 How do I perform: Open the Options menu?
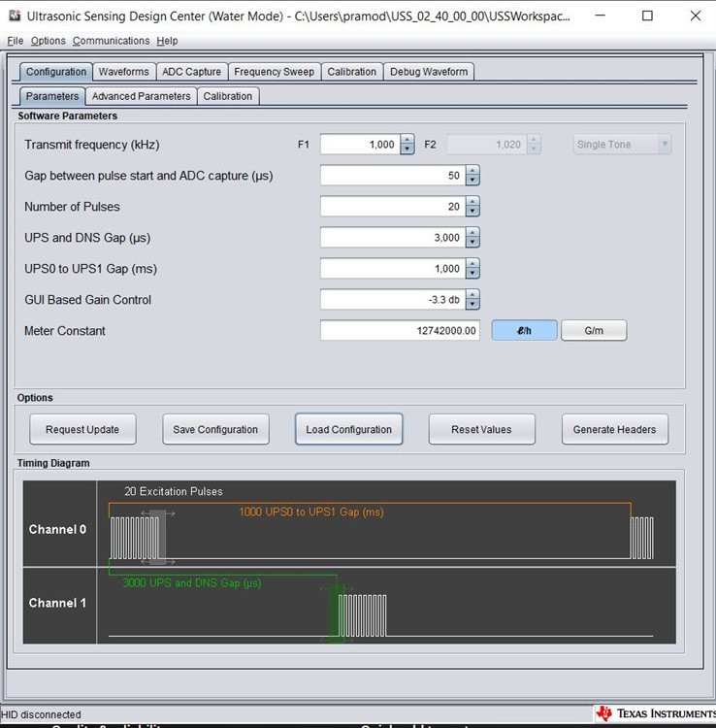49,41
